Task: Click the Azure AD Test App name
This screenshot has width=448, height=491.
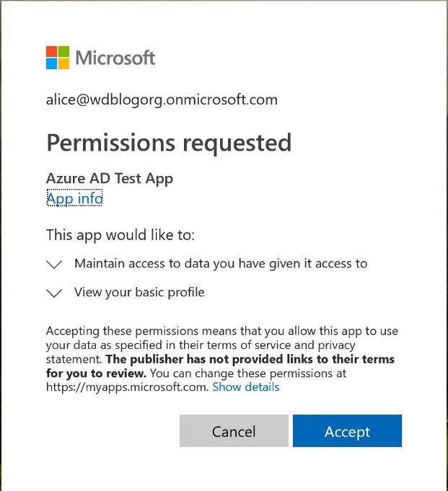Action: [110, 179]
